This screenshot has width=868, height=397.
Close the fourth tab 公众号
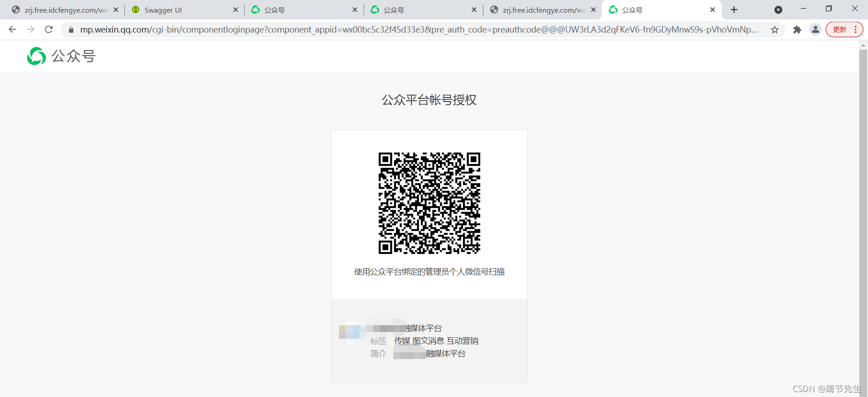[x=474, y=10]
